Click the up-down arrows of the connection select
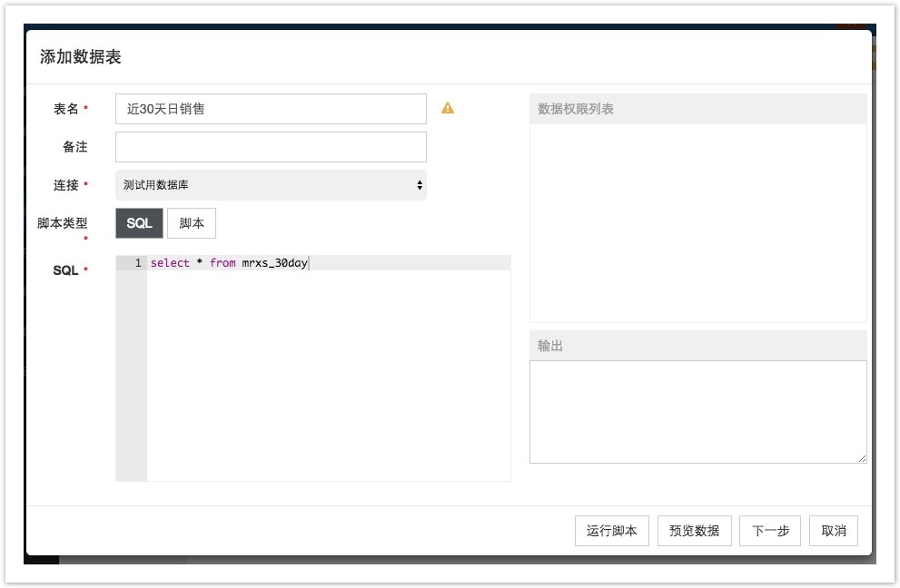The height and width of the screenshot is (588, 900). (x=420, y=185)
